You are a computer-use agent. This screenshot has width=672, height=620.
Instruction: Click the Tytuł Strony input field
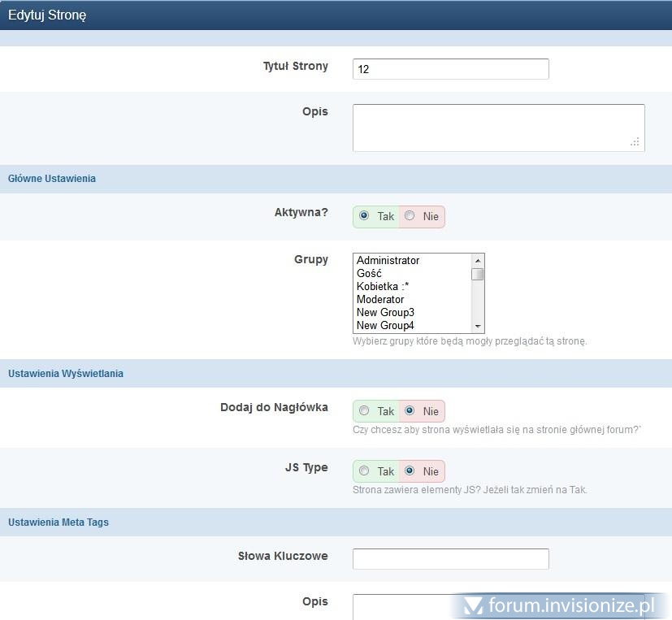click(450, 69)
